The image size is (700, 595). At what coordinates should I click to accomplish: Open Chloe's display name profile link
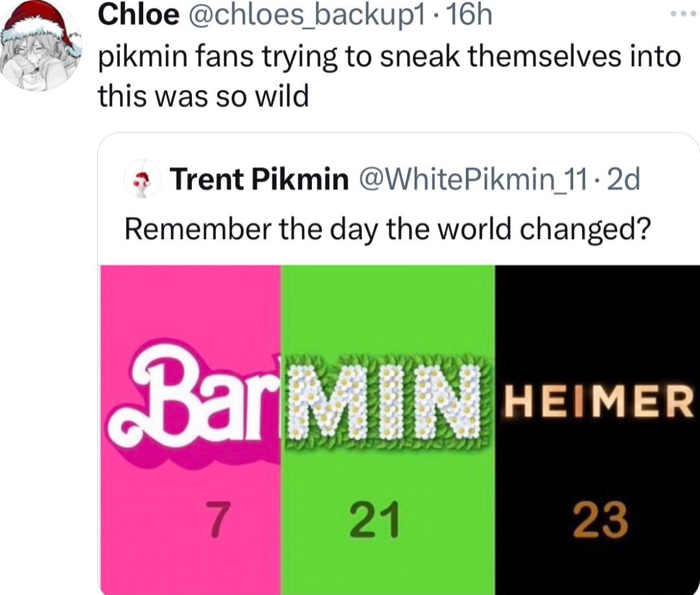[x=138, y=16]
